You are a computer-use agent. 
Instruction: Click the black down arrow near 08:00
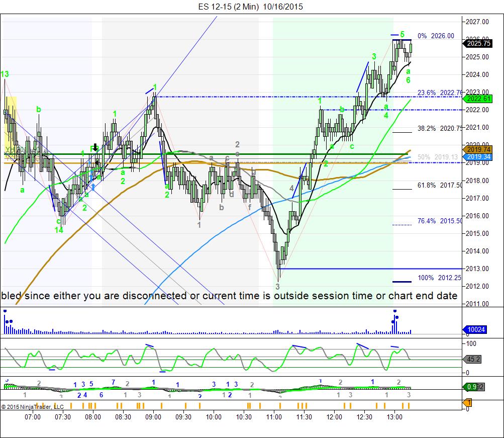[95, 147]
